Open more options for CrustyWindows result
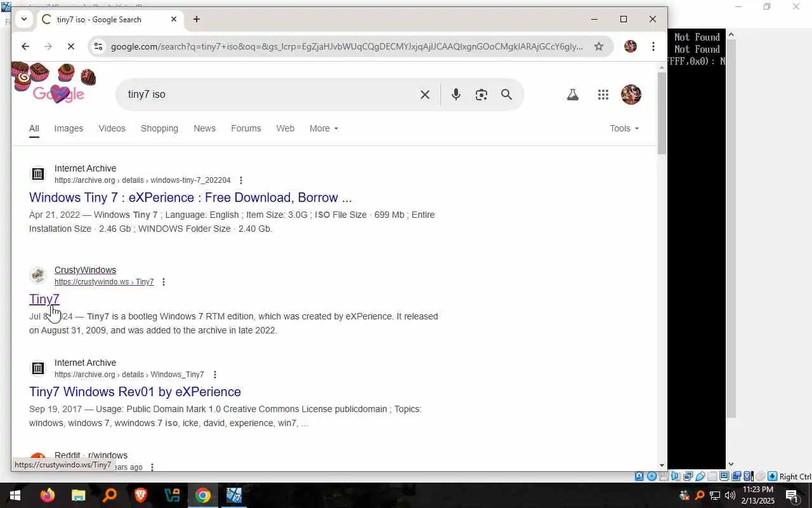 pyautogui.click(x=164, y=282)
